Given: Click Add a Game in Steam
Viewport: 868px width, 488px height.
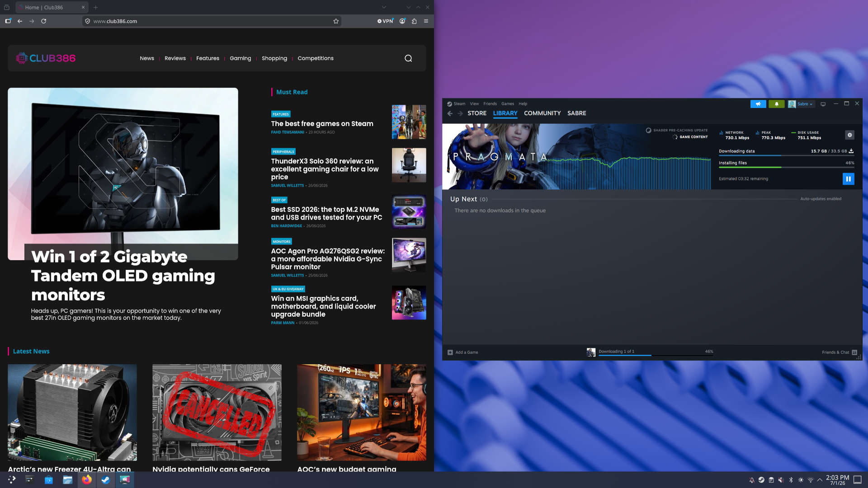Looking at the screenshot, I should [x=462, y=352].
